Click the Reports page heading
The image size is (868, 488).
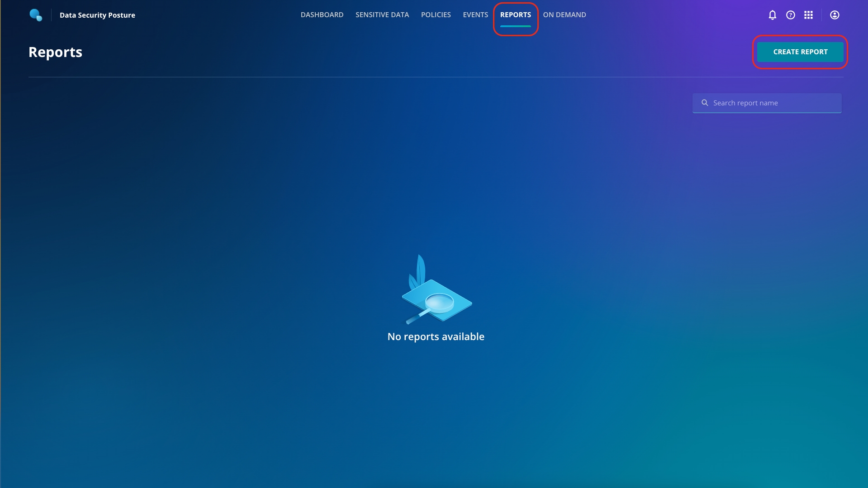pos(55,52)
